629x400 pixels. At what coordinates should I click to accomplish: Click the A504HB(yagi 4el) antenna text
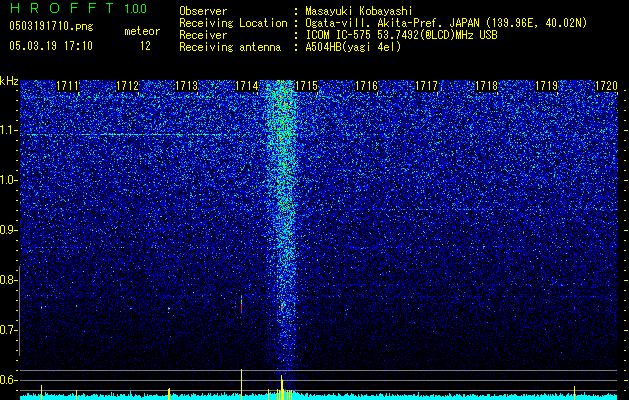coord(353,47)
